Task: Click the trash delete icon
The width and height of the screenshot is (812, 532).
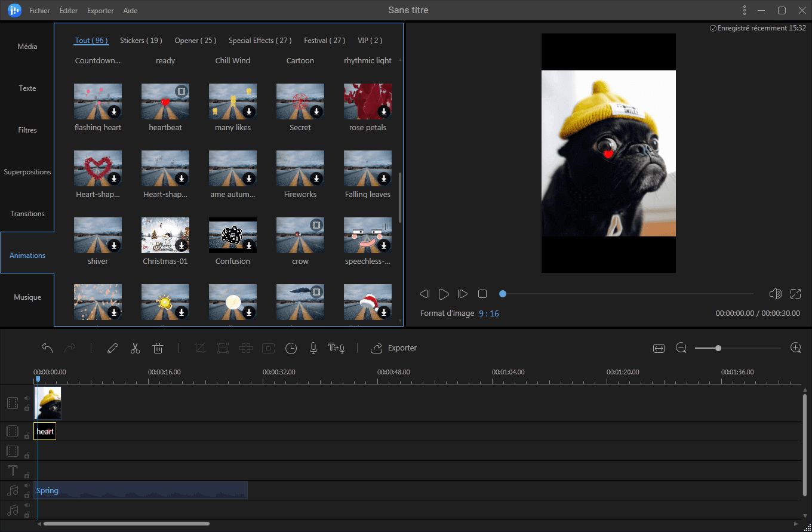Action: click(x=158, y=348)
